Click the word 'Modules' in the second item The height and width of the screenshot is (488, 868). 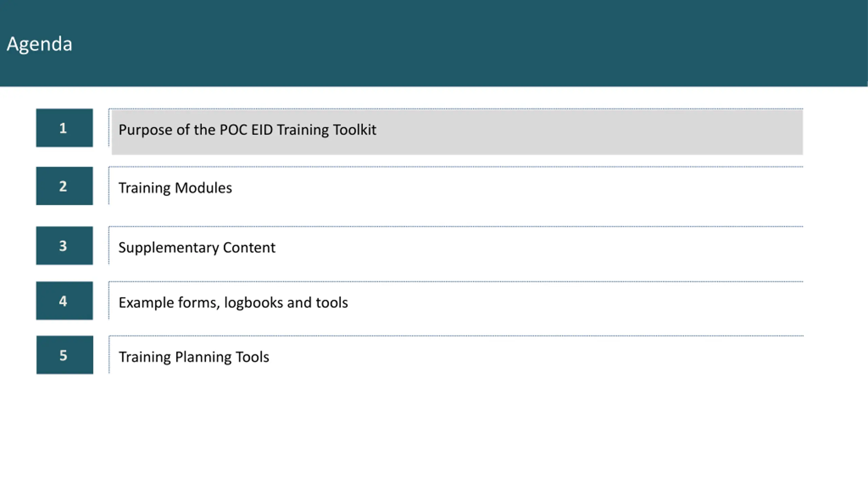tap(203, 188)
